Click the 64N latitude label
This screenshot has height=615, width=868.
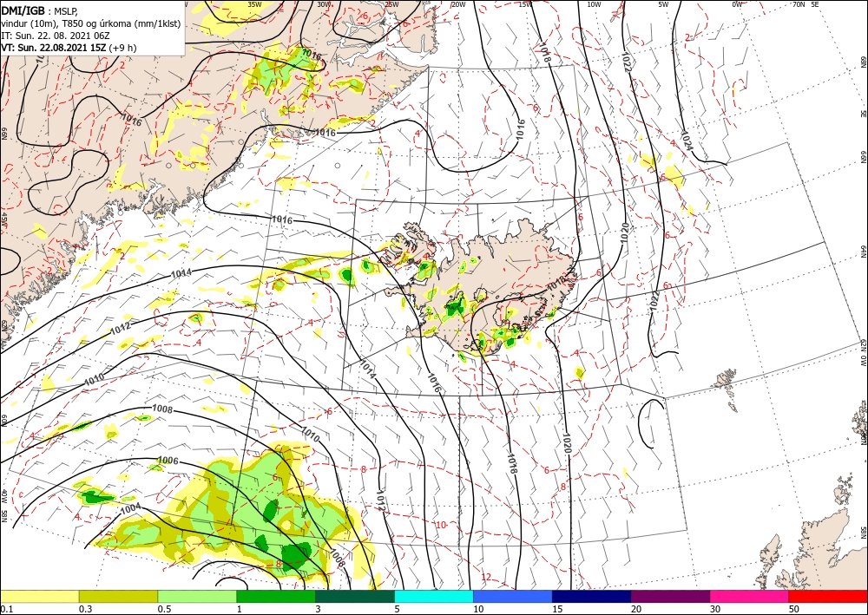tap(863, 252)
